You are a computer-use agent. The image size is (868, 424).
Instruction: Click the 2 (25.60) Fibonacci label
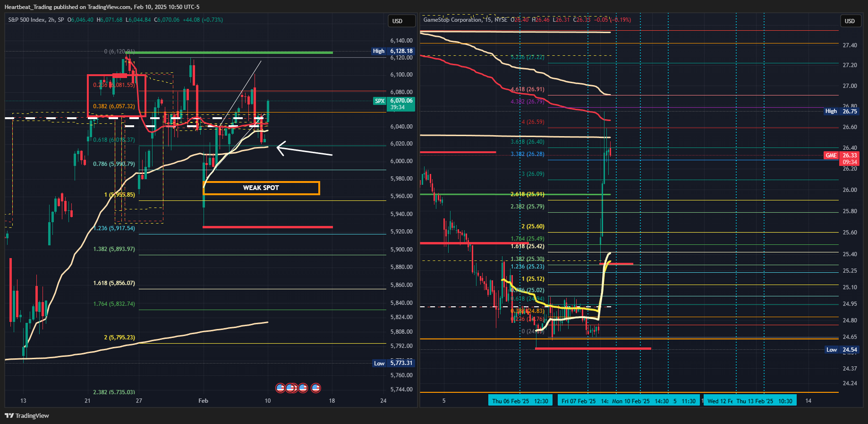click(x=533, y=226)
